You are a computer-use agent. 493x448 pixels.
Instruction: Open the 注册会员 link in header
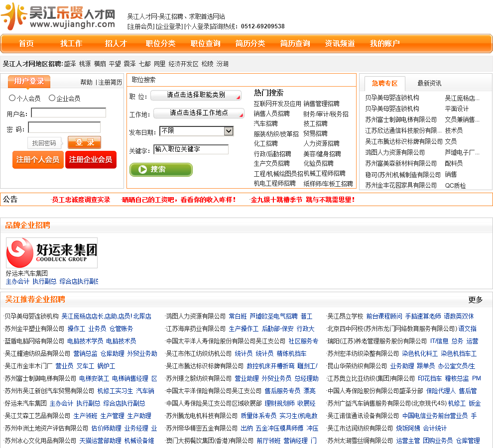[x=140, y=26]
